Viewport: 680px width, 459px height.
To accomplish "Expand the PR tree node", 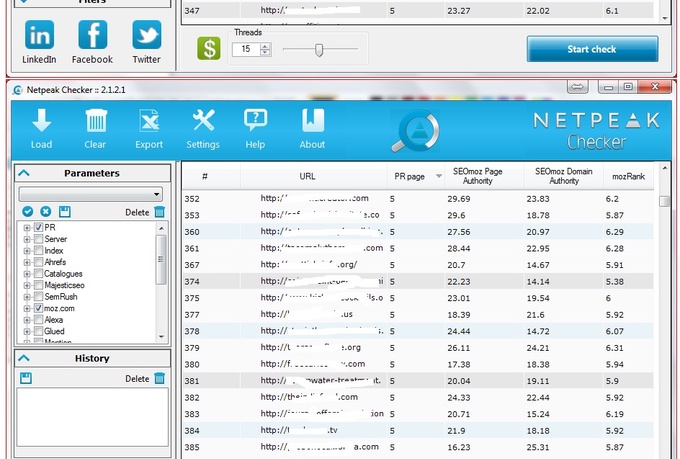I will [27, 228].
